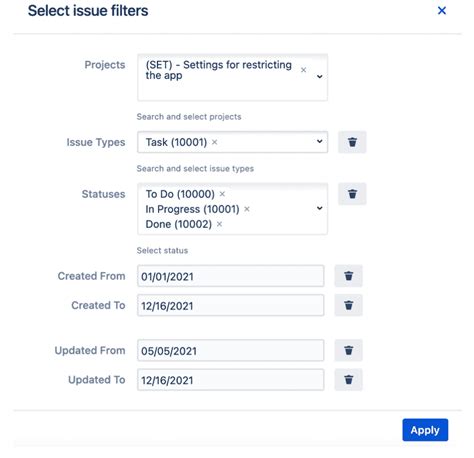Apply the selected issue filters
Image resolution: width=474 pixels, height=458 pixels.
coord(425,430)
